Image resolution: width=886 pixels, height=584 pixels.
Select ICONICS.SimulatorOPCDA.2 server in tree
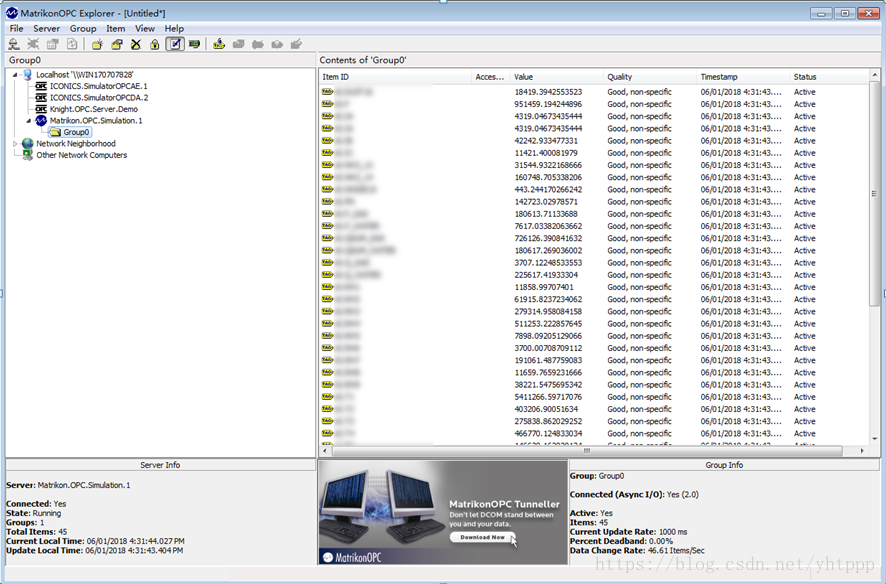click(x=99, y=97)
